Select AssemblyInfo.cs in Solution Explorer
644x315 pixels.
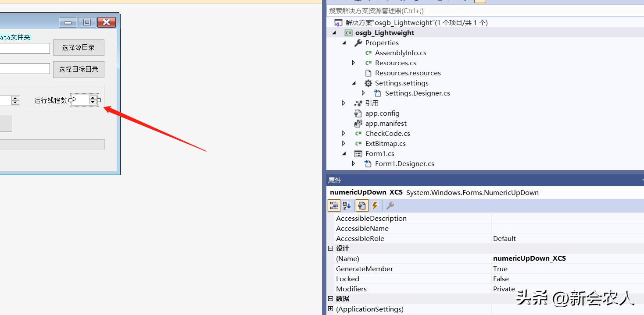pos(401,53)
